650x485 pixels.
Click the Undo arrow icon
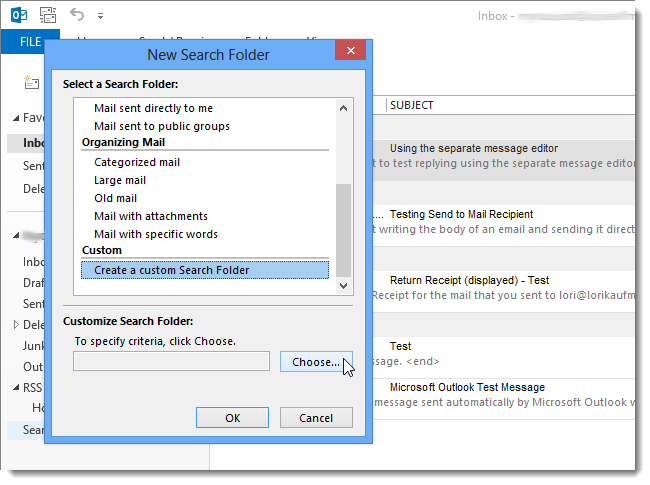pos(77,15)
